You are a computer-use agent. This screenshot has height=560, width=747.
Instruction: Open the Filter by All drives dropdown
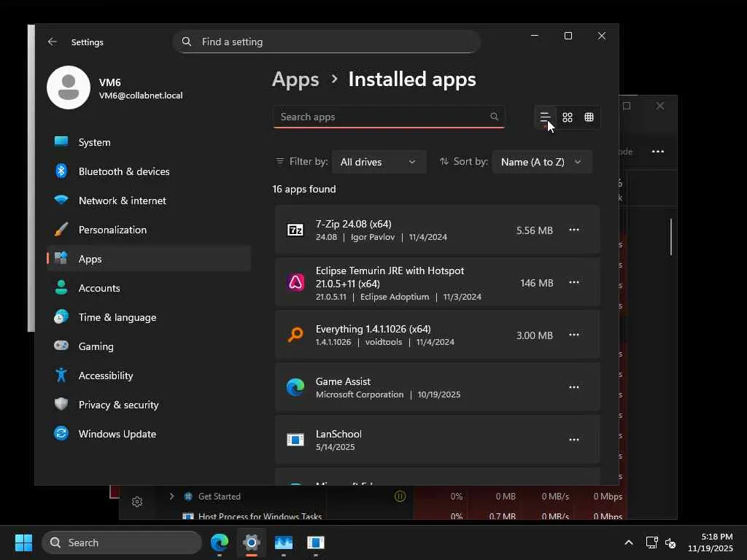[379, 162]
